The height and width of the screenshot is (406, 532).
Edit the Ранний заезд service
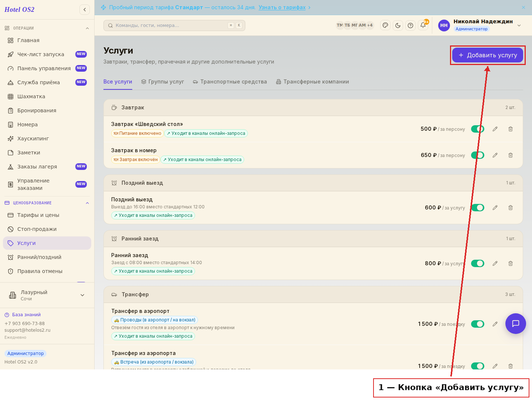tap(495, 263)
